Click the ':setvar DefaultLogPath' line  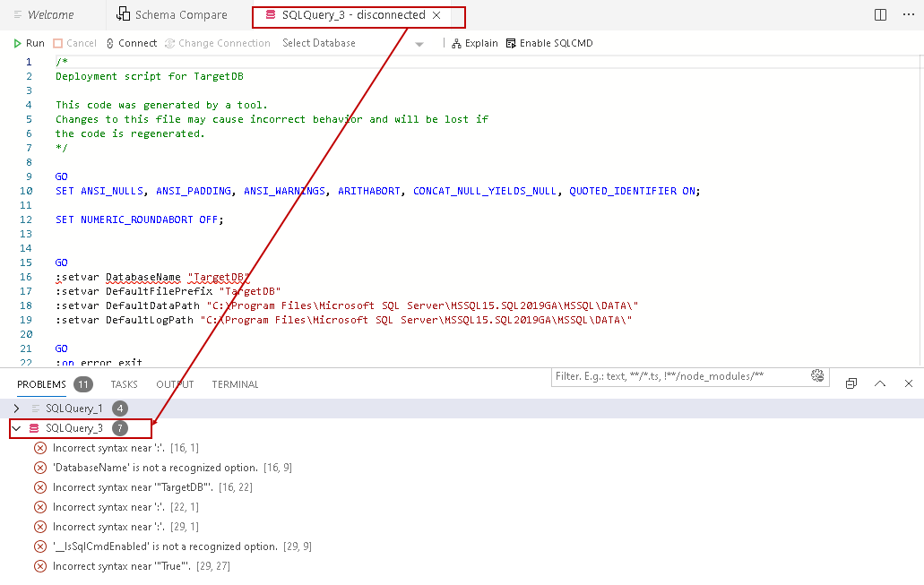click(x=343, y=320)
